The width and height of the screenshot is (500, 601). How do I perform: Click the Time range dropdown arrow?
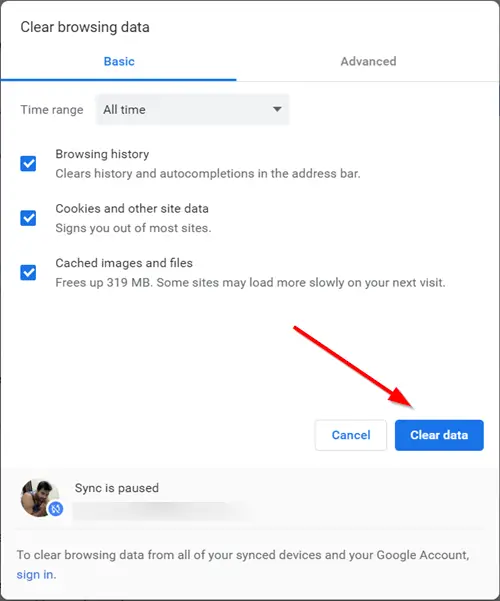pyautogui.click(x=277, y=109)
